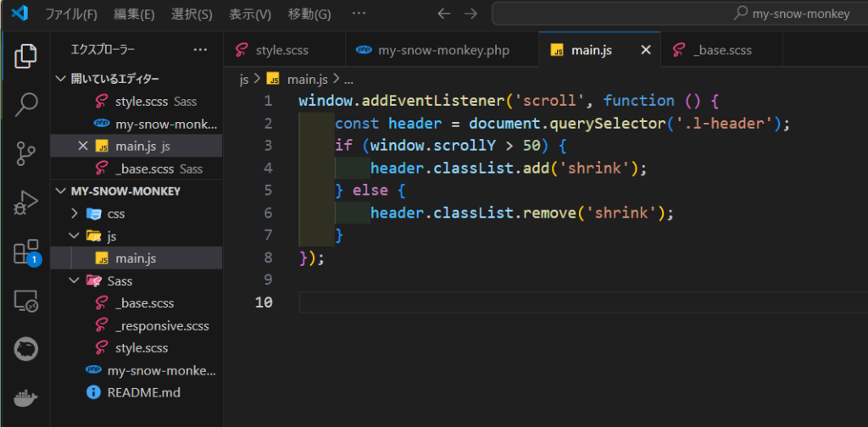Switch to the _base.scss tab

coord(722,50)
